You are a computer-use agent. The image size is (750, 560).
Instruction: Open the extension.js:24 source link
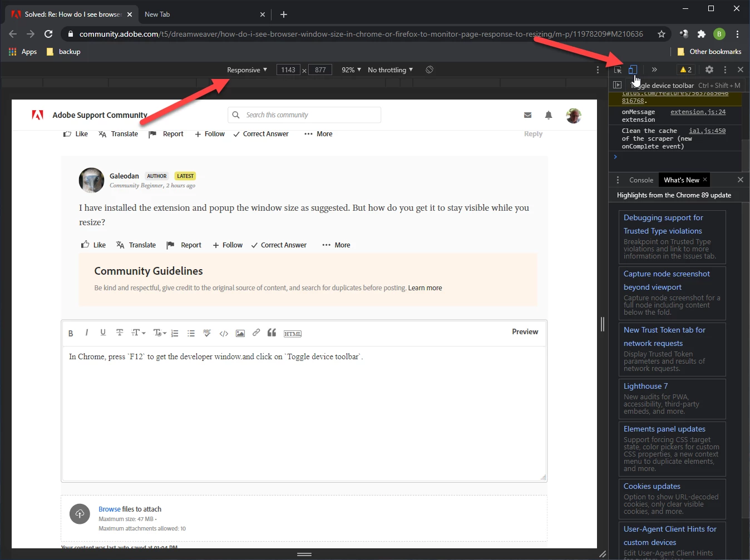(698, 112)
